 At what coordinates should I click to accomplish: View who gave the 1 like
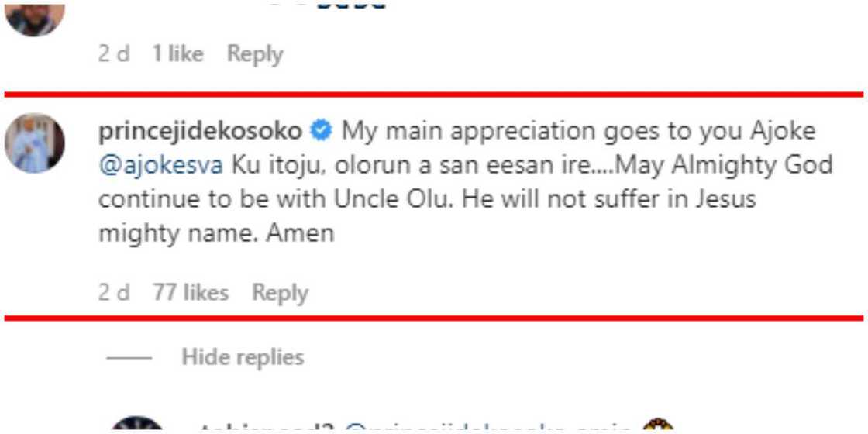click(x=177, y=54)
